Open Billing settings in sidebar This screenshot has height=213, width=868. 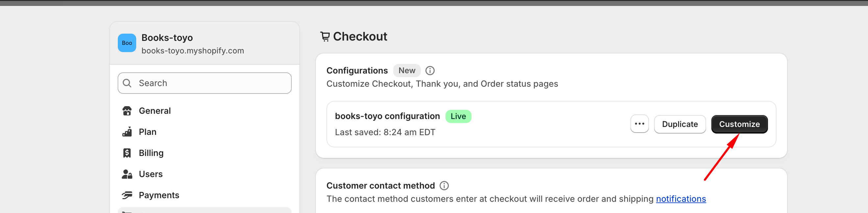click(204, 153)
